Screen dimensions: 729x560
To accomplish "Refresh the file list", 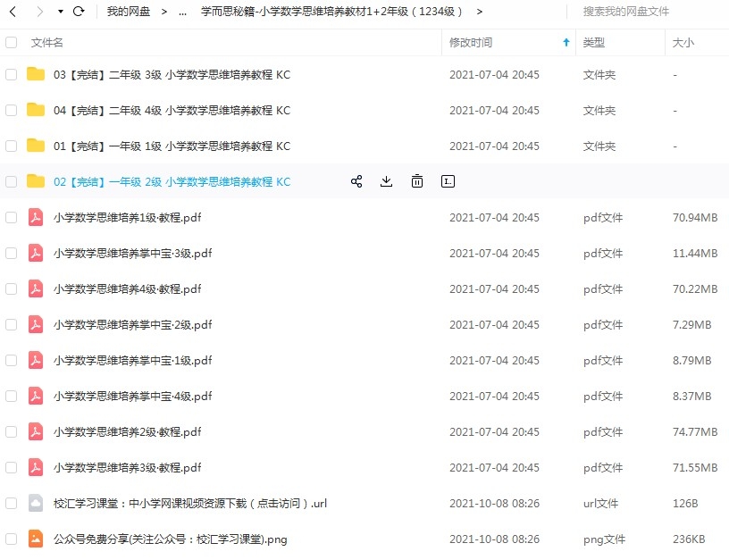I will [x=79, y=11].
